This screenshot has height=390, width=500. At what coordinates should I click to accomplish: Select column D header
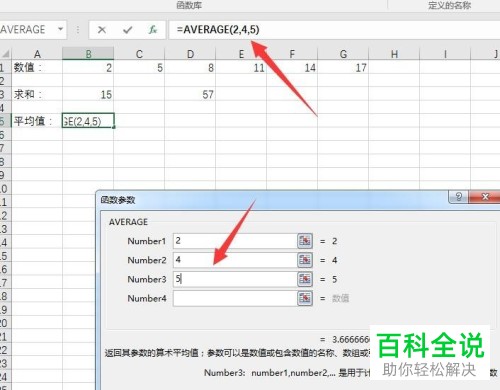click(190, 54)
